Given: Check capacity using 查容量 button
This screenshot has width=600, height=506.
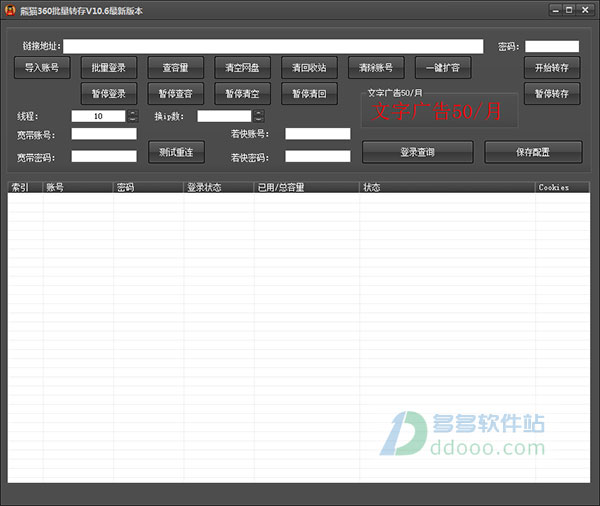Looking at the screenshot, I should pyautogui.click(x=176, y=68).
